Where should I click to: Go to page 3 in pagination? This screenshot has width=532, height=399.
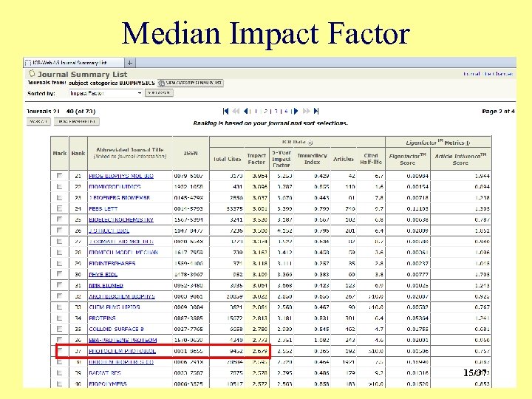[x=276, y=112]
